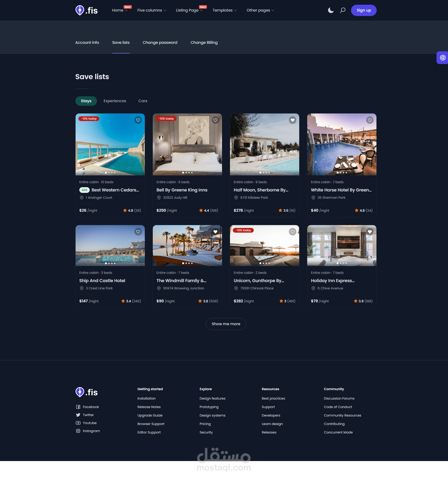Open the Ship And Castle Hotel title
Viewport: 448px width, 482px height.
tap(102, 281)
